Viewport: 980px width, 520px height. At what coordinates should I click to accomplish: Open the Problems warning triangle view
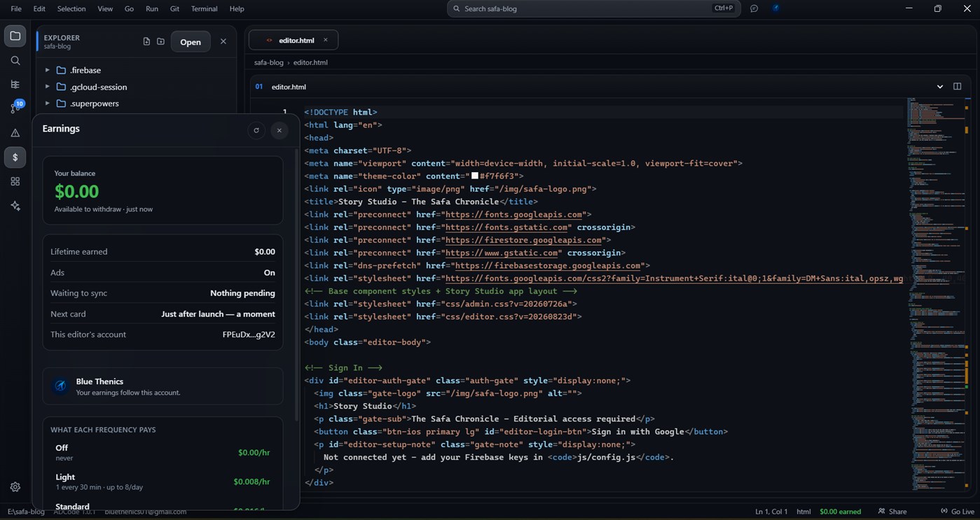tap(15, 133)
